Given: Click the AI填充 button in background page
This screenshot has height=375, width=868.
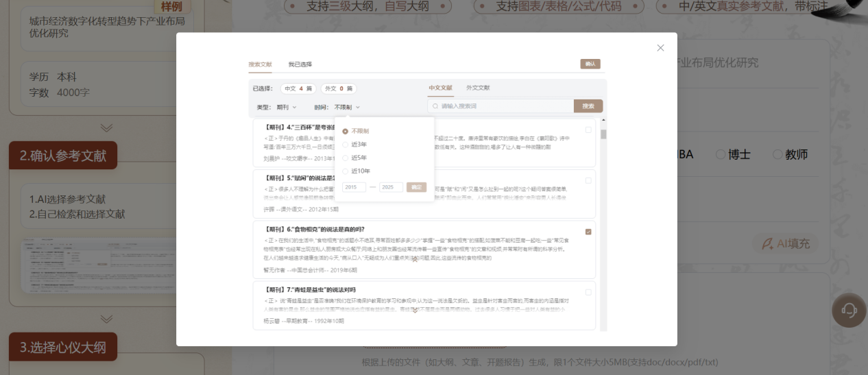Looking at the screenshot, I should 786,243.
